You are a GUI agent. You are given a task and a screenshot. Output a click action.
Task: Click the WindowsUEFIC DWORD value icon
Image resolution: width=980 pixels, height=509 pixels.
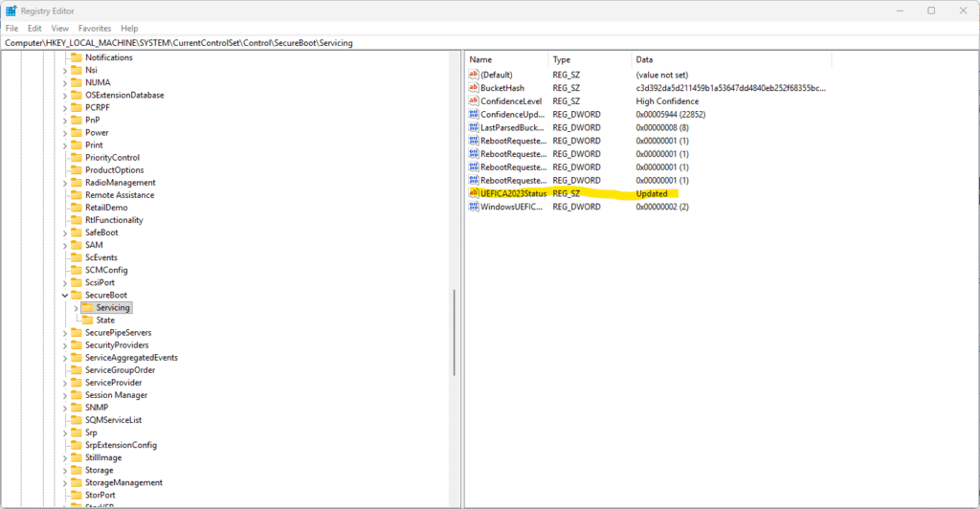point(473,207)
